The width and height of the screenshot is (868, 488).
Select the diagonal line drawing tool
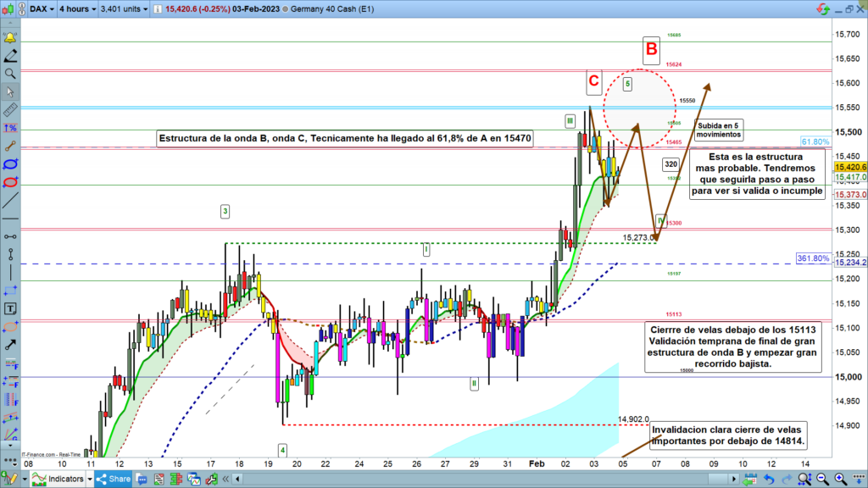pos(10,201)
